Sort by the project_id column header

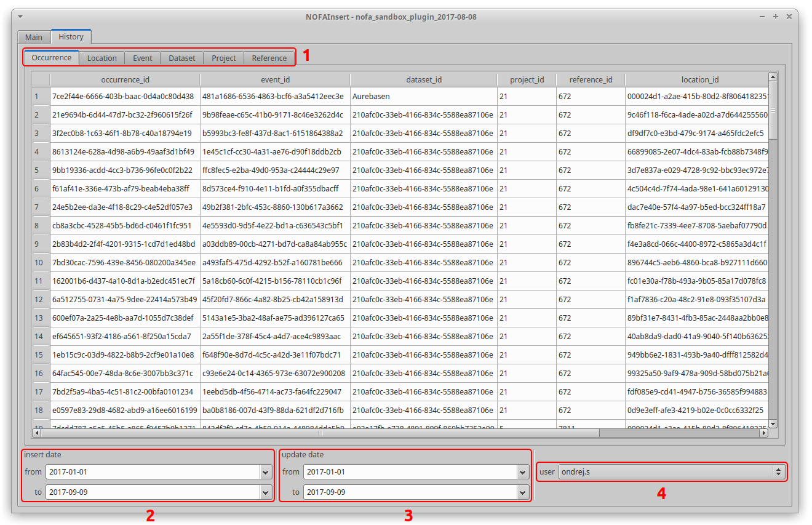point(527,79)
